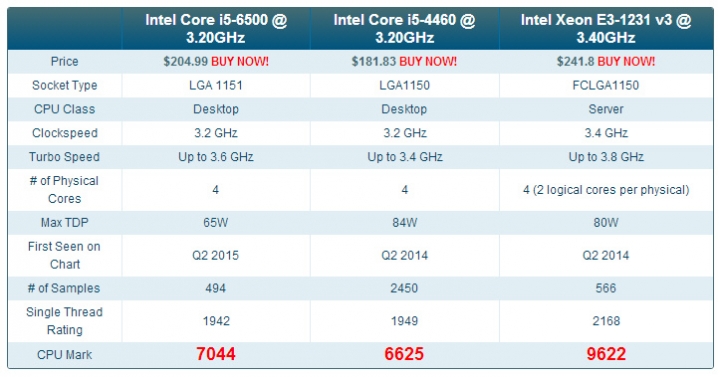720x377 pixels.
Task: Click the 566 samples value
Action: (x=606, y=288)
